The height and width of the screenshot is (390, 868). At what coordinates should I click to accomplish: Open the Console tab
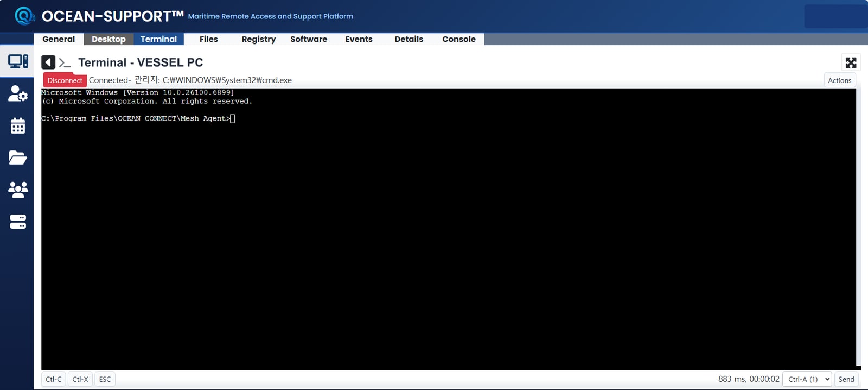coord(459,39)
